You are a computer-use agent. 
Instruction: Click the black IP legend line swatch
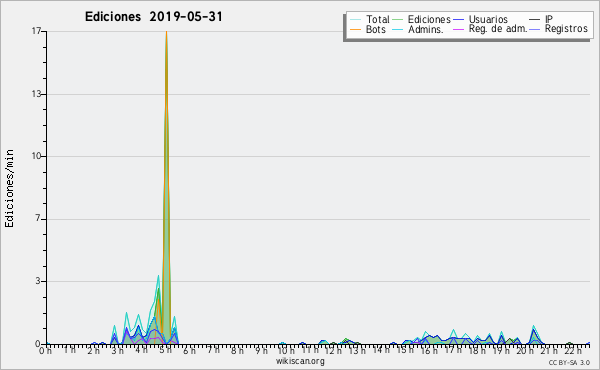(535, 19)
